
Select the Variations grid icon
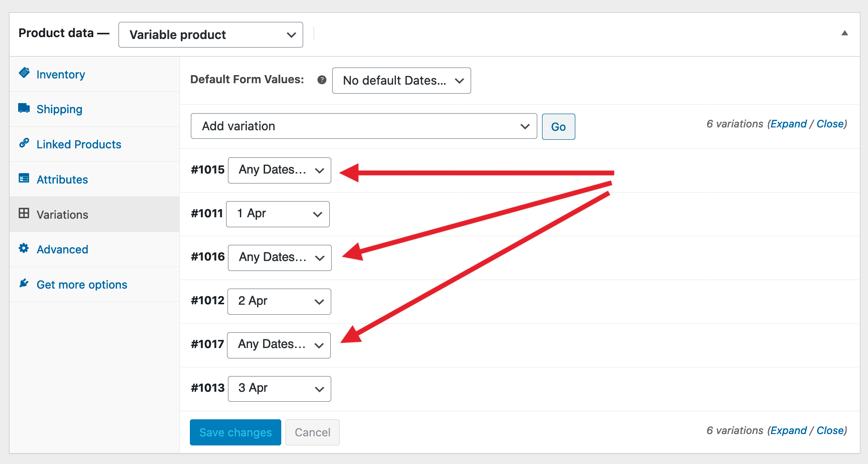pyautogui.click(x=24, y=214)
